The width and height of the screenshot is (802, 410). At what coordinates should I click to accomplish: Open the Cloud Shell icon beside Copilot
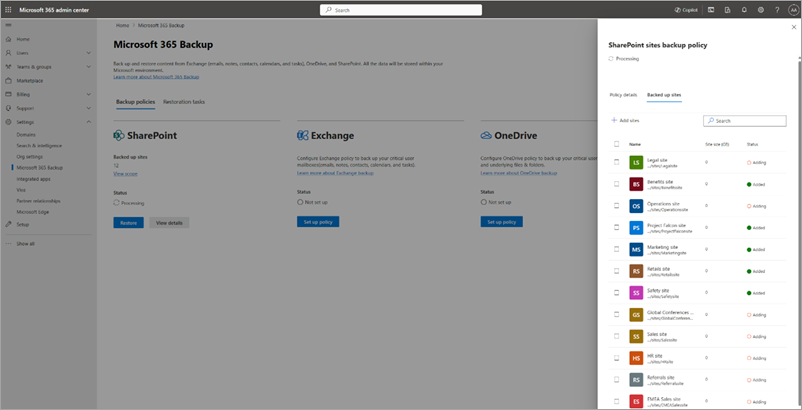711,10
